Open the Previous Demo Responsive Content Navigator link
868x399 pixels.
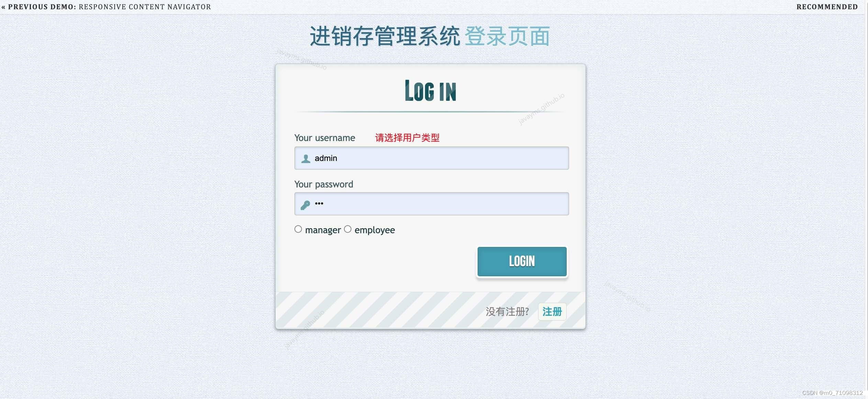coord(106,7)
